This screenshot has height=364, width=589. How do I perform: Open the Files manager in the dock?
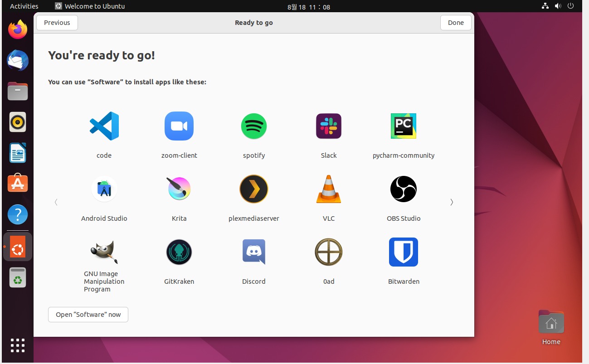click(x=18, y=91)
